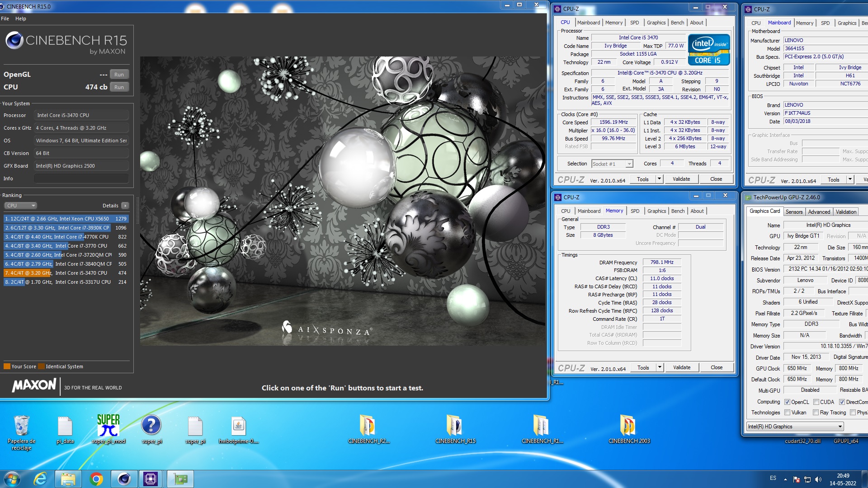The height and width of the screenshot is (488, 868).
Task: Open the Graphics tab in CPU-Z Memory window
Action: pos(656,211)
